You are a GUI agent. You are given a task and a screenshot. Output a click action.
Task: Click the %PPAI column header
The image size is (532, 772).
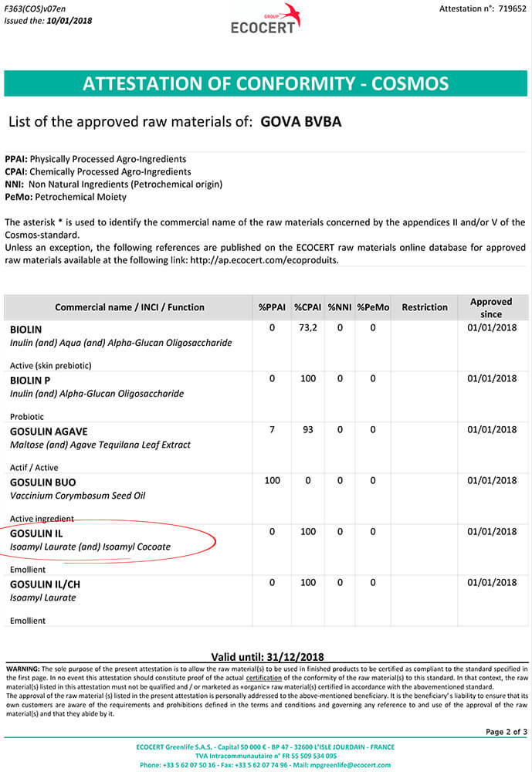272,307
